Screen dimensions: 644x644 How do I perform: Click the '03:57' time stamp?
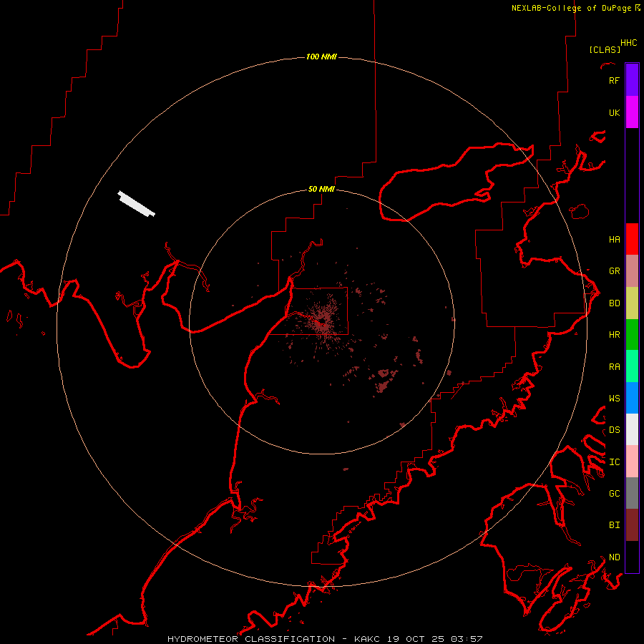(467, 639)
